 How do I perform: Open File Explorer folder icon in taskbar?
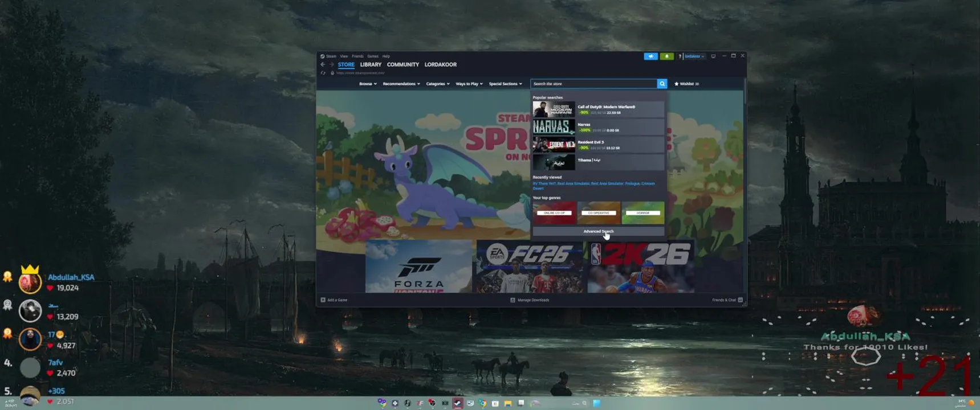507,403
